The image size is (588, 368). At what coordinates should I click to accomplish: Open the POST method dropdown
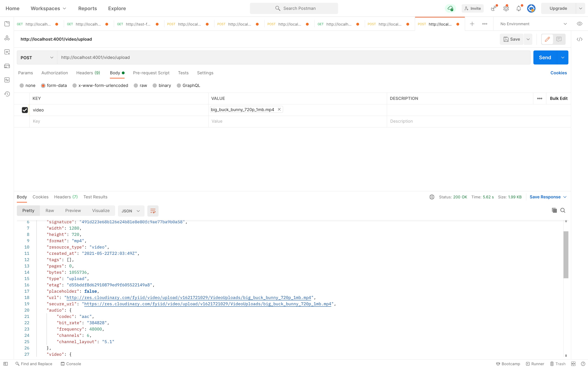point(37,58)
